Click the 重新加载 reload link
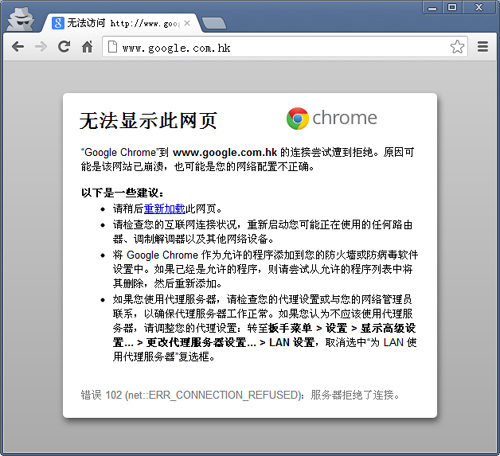 point(165,209)
